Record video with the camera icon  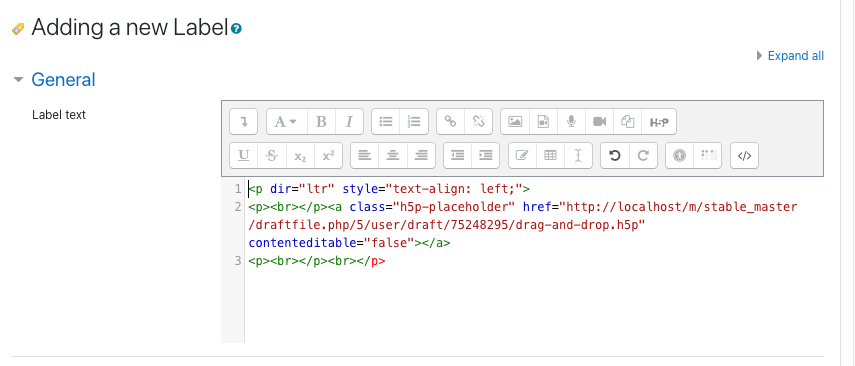[x=600, y=121]
